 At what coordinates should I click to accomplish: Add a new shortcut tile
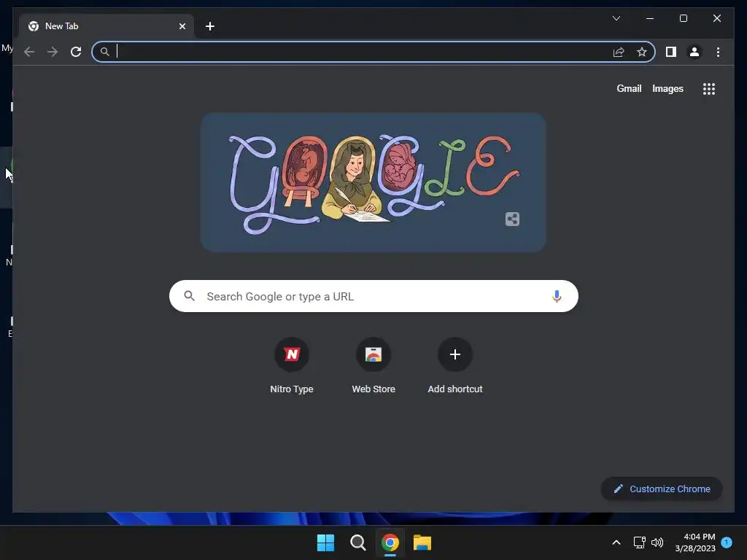click(455, 366)
